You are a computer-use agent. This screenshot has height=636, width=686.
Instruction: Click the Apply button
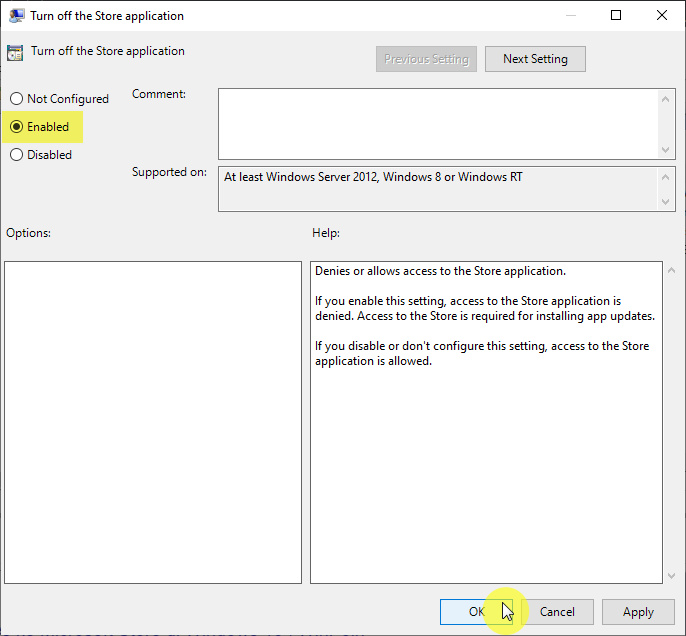[638, 612]
